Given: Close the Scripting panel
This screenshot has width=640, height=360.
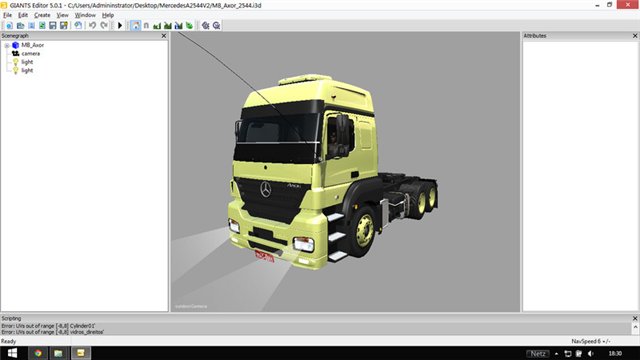Looking at the screenshot, I should tap(635, 318).
